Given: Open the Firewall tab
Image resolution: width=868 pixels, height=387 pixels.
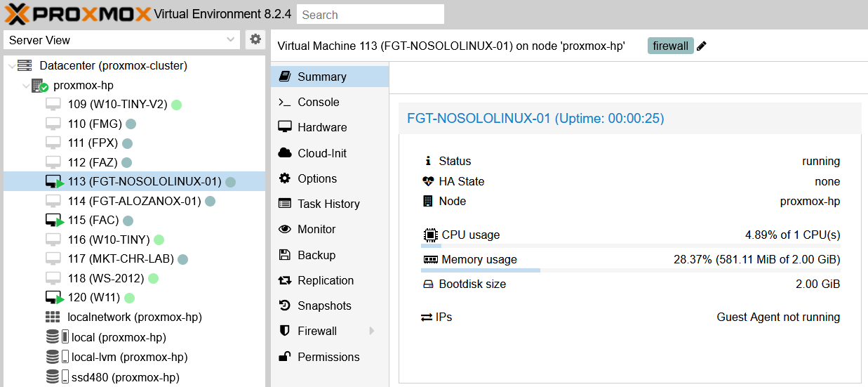Looking at the screenshot, I should (x=330, y=331).
